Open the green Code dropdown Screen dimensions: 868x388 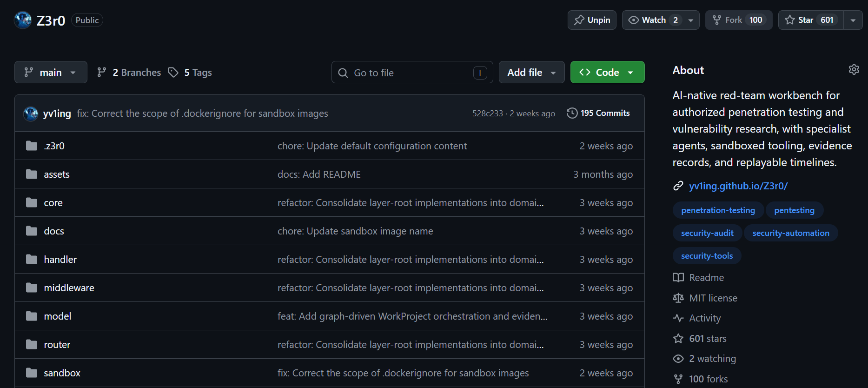(607, 72)
